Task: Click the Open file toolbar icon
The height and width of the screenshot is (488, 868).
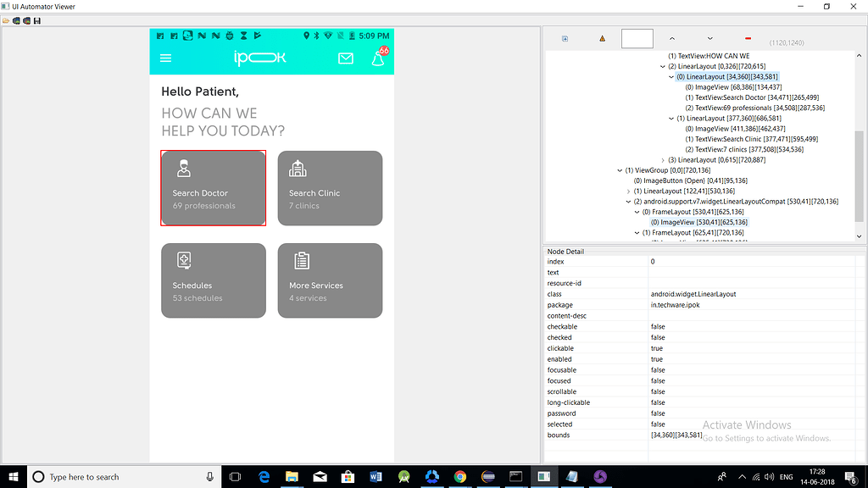Action: point(6,20)
